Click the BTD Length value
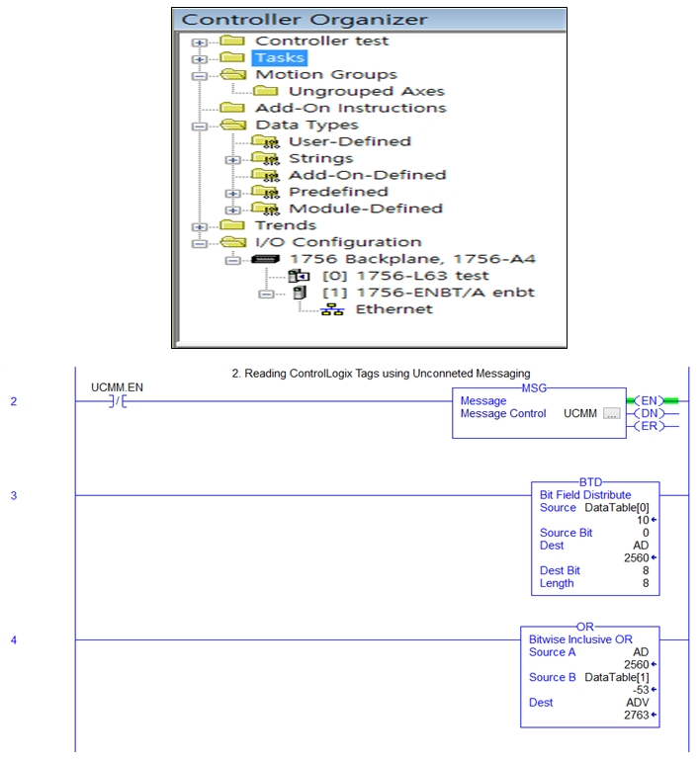 pyautogui.click(x=646, y=583)
